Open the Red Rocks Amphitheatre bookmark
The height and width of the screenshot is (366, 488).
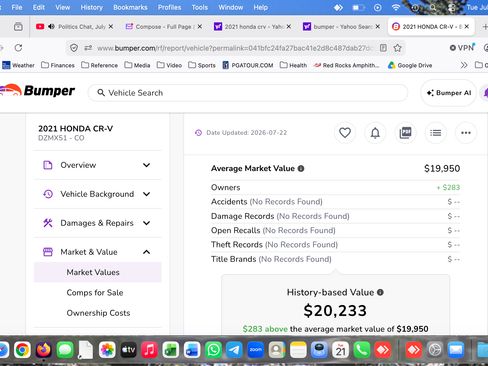coord(347,65)
